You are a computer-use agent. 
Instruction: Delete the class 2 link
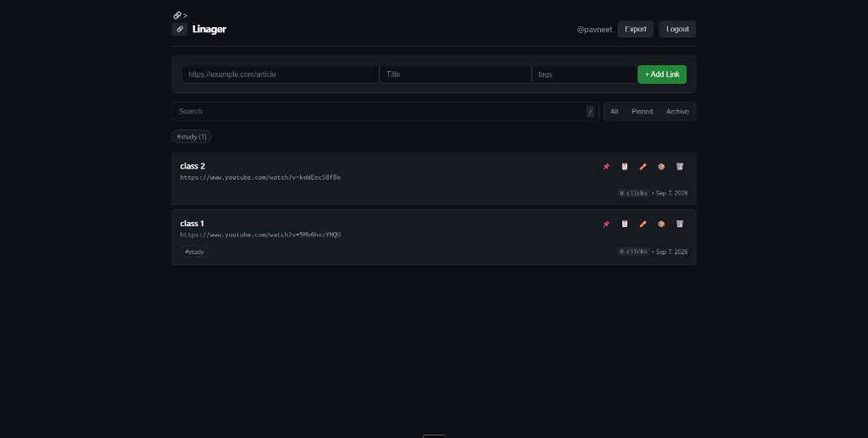[680, 166]
